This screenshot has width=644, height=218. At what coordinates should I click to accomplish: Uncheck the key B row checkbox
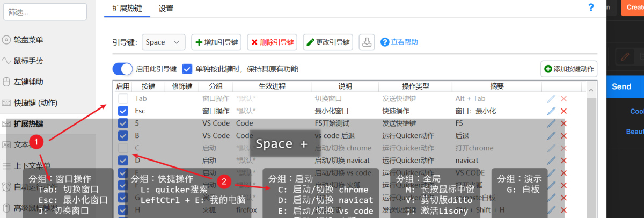[123, 135]
